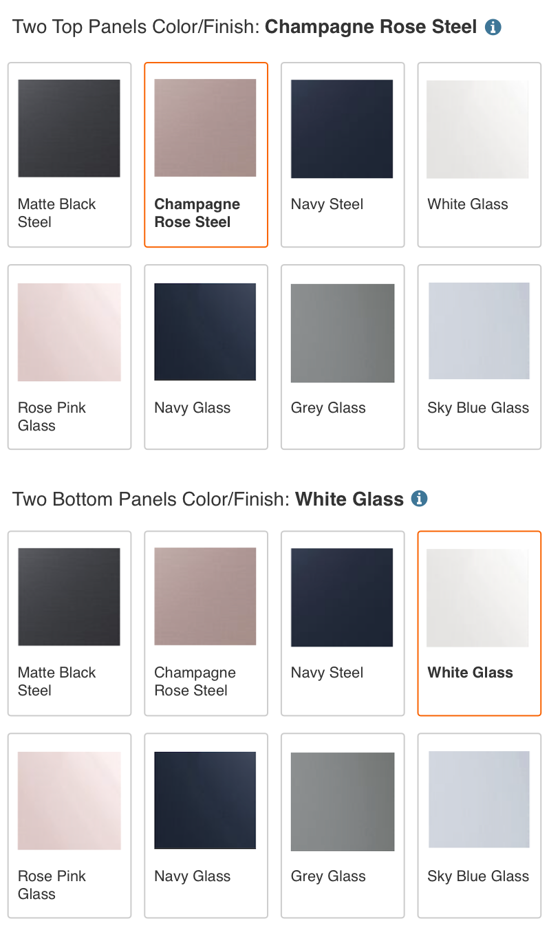The image size is (560, 941).
Task: Click the selected White Glass bottom option
Action: pos(480,623)
